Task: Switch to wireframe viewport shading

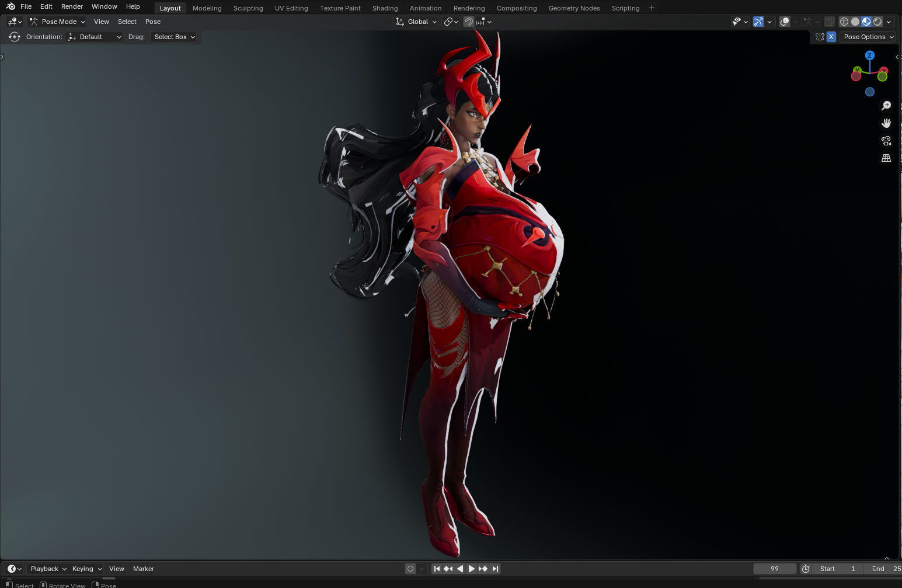Action: point(844,22)
